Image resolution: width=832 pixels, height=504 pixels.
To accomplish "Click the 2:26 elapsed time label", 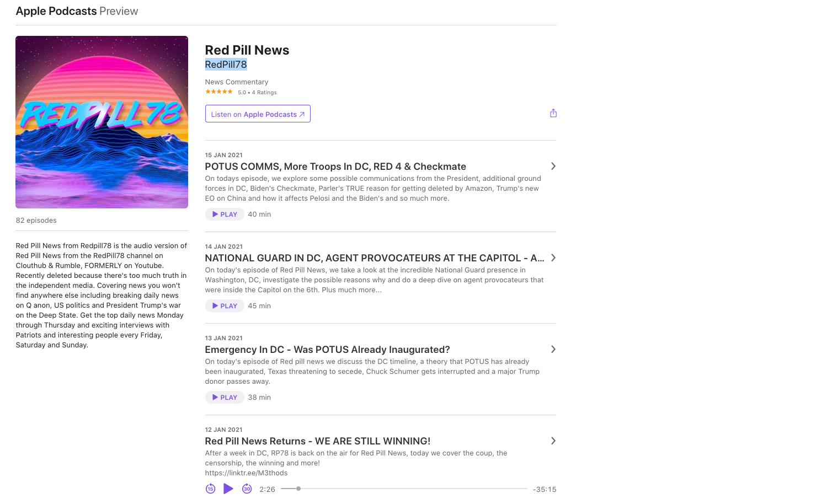I will (267, 489).
